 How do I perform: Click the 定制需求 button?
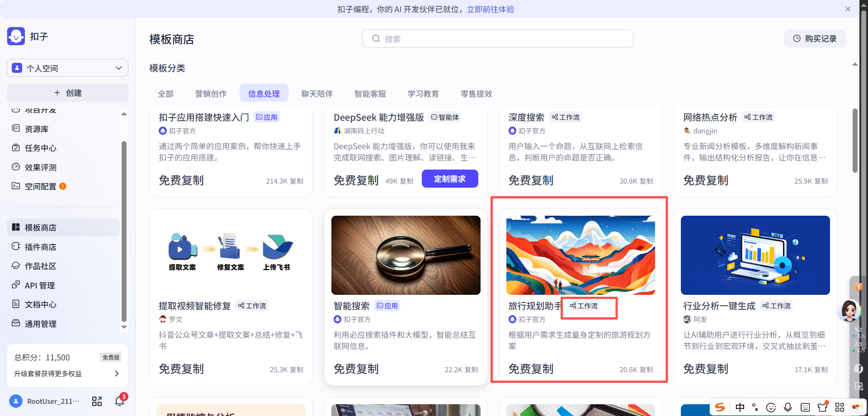(x=449, y=179)
